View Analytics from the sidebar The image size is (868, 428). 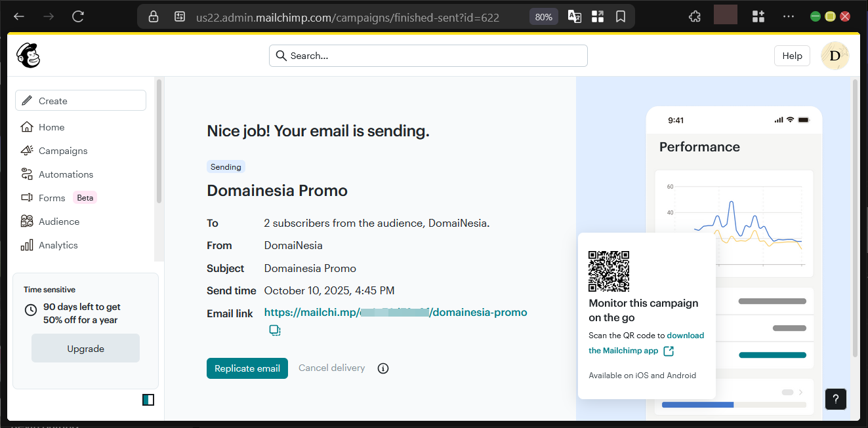(58, 244)
